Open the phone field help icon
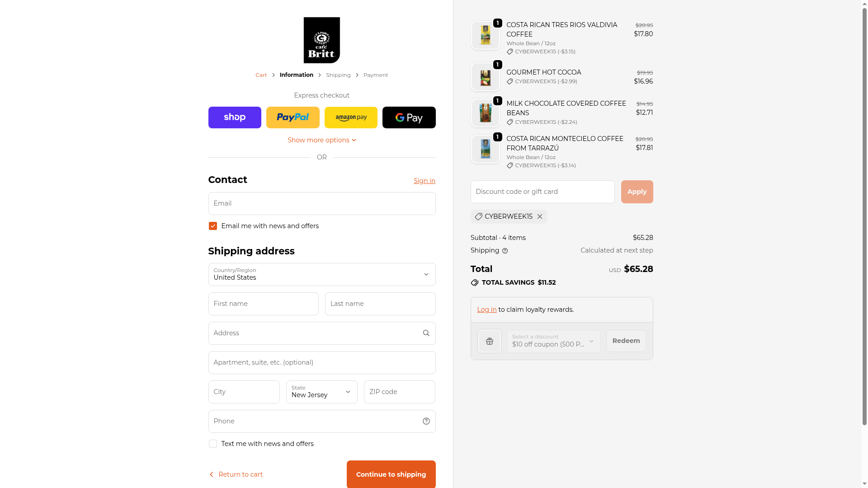Screen dimensions: 868x488 tap(426, 421)
